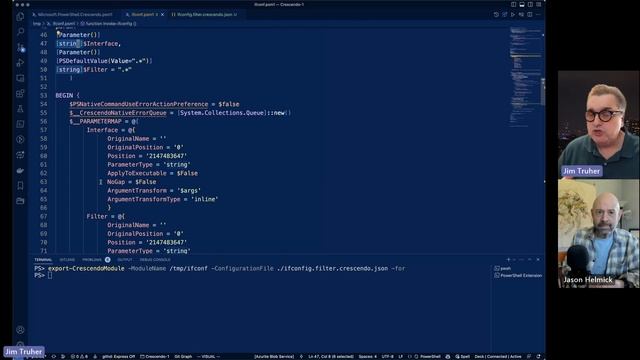The image size is (640, 360).
Task: Click the $PSNativeCommandUseErrorActionPreference variable
Action: 138,104
